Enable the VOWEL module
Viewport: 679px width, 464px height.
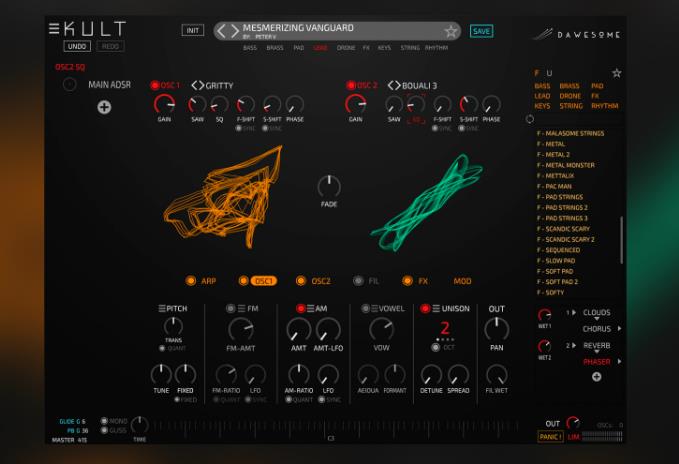click(365, 308)
